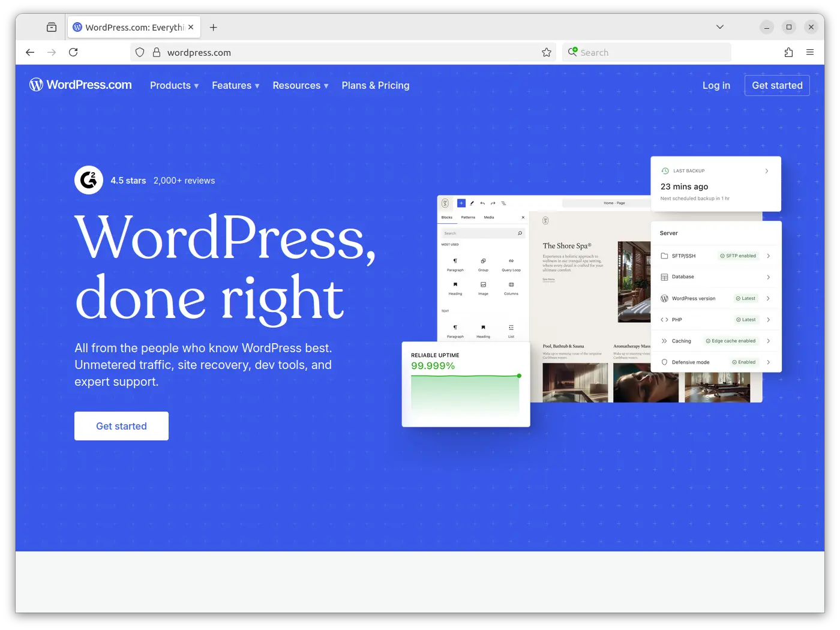
Task: Click inside the blocks Search field
Action: tap(479, 233)
